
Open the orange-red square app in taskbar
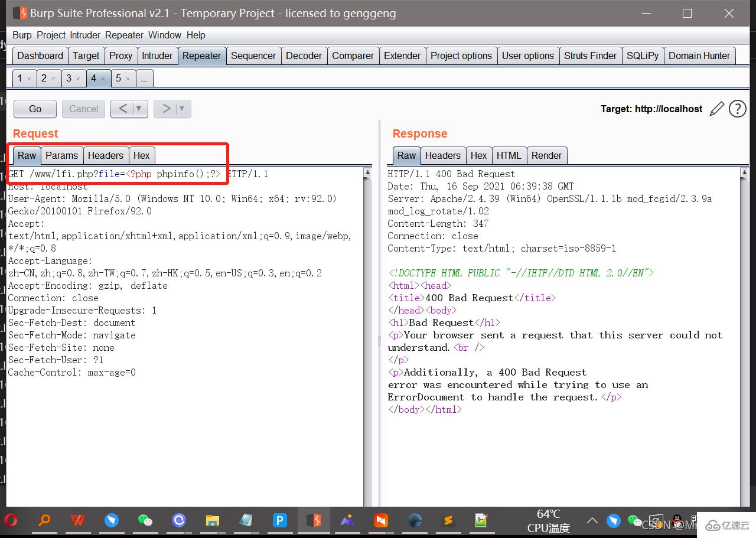tap(381, 520)
